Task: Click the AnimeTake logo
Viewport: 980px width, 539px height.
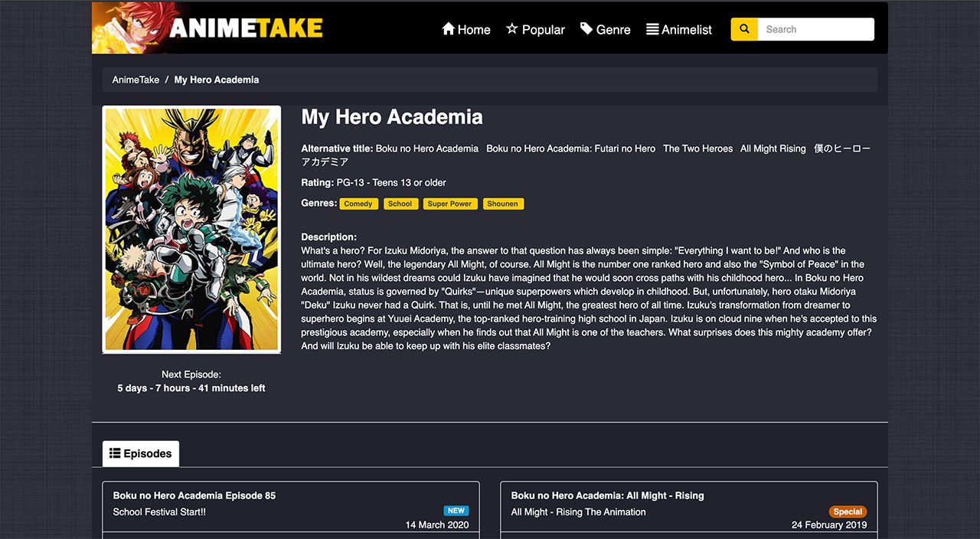Action: pyautogui.click(x=207, y=28)
